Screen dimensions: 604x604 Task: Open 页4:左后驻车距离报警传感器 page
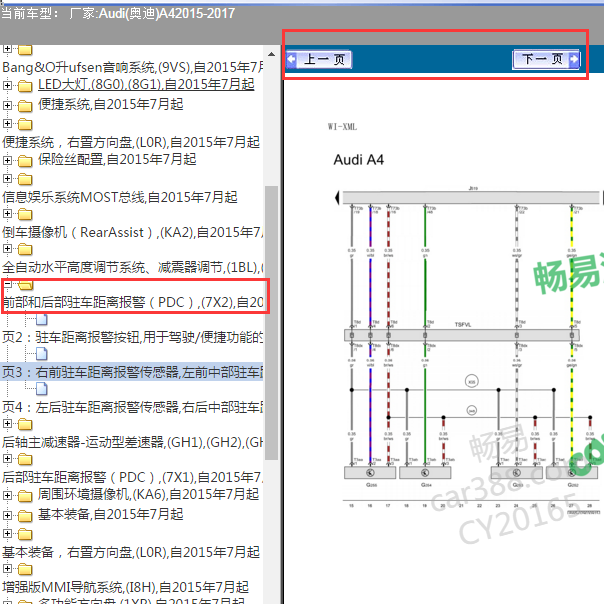tap(133, 407)
